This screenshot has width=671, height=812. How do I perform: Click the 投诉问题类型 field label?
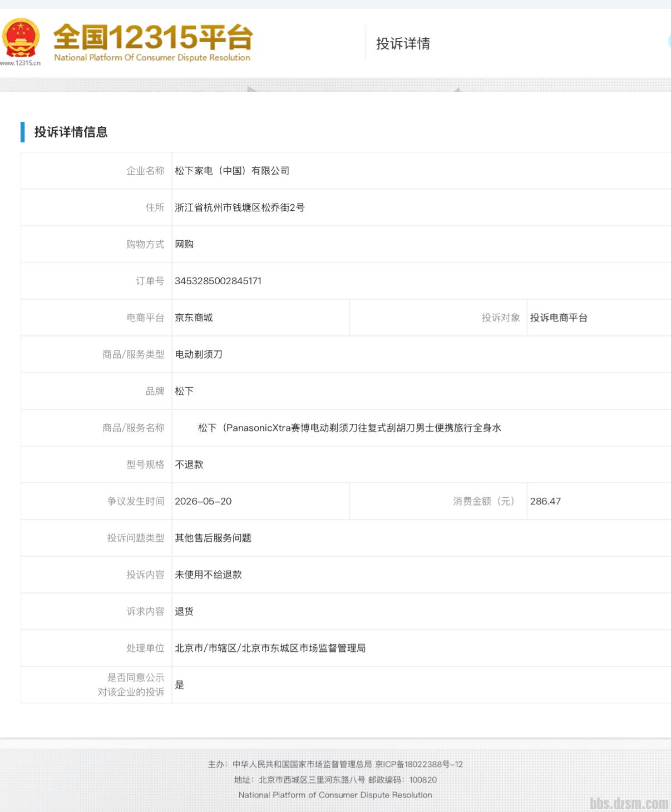pyautogui.click(x=136, y=538)
